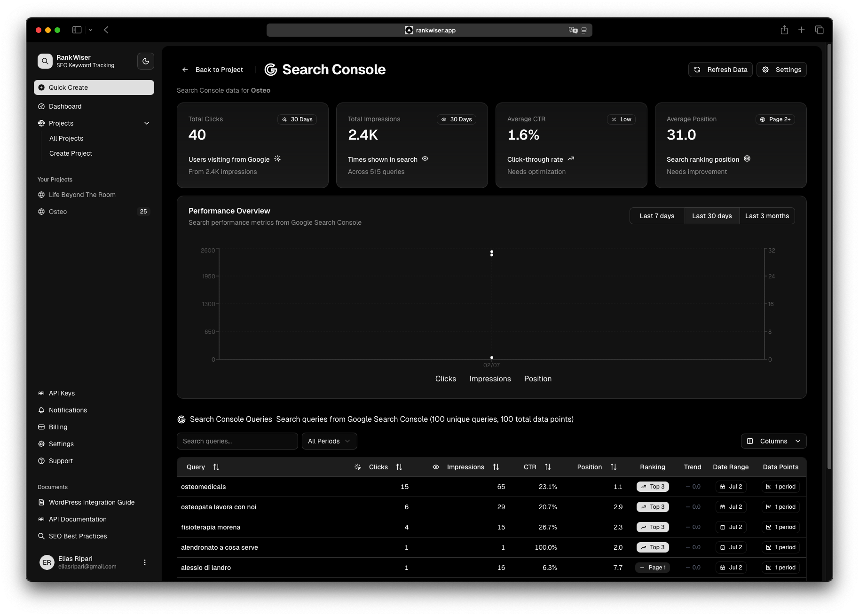
Task: Click 1 period for osteomedicals row
Action: coord(780,487)
